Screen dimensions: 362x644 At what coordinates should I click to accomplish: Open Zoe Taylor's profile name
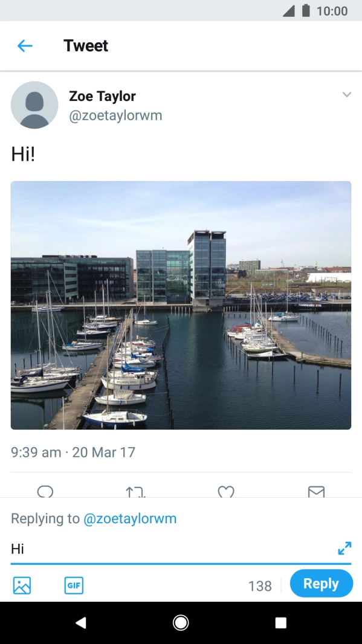coord(101,95)
